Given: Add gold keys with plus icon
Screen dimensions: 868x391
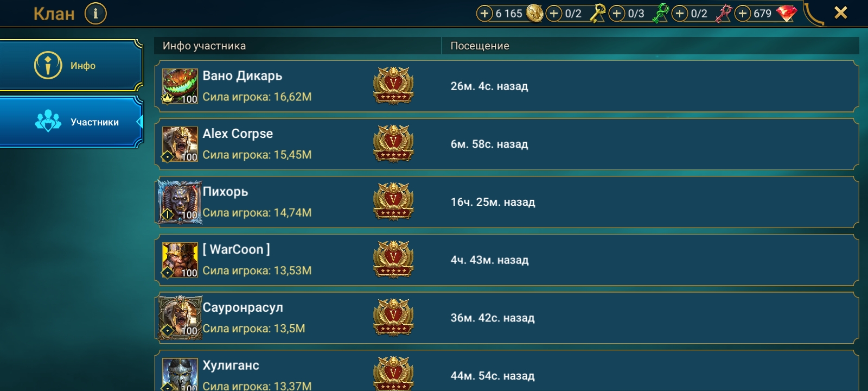Looking at the screenshot, I should [x=553, y=13].
